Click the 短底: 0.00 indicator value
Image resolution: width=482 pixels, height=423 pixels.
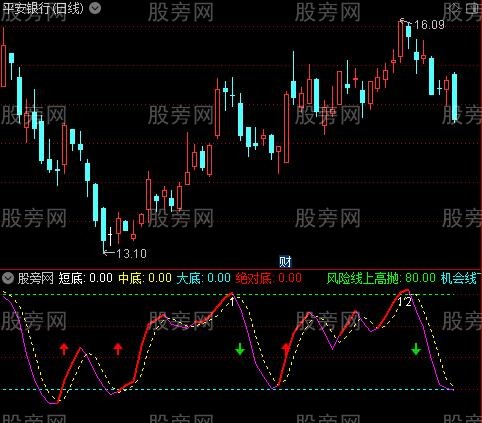point(86,278)
